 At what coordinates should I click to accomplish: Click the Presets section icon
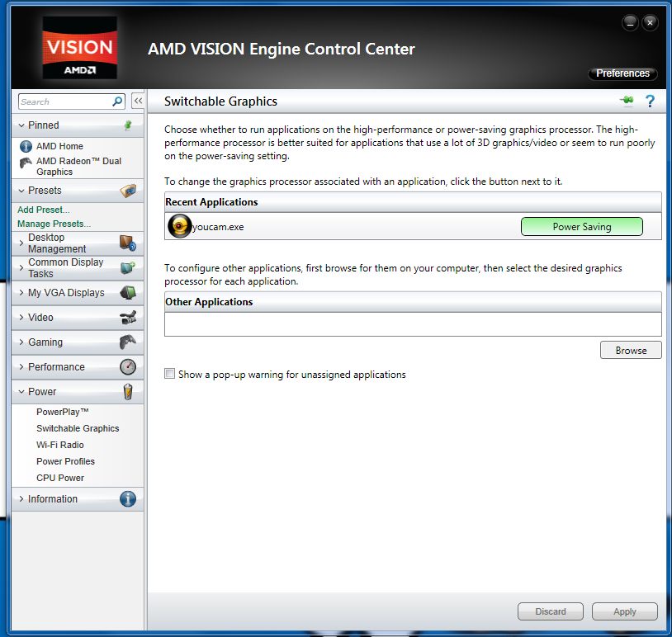point(128,191)
